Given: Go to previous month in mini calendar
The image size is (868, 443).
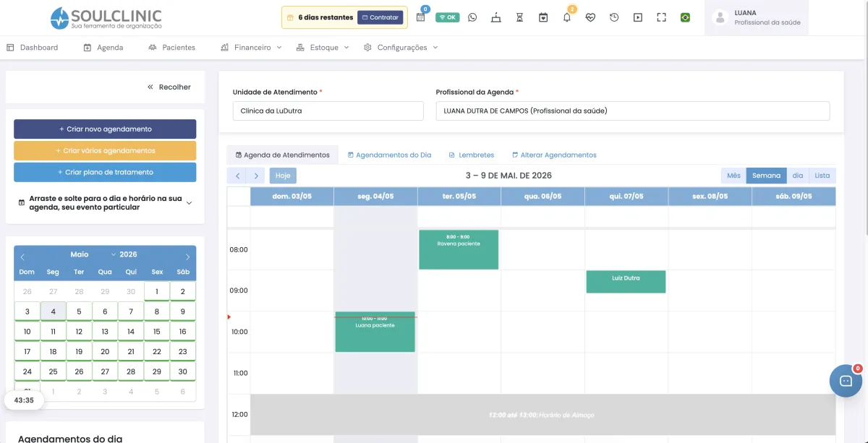Looking at the screenshot, I should (x=22, y=257).
